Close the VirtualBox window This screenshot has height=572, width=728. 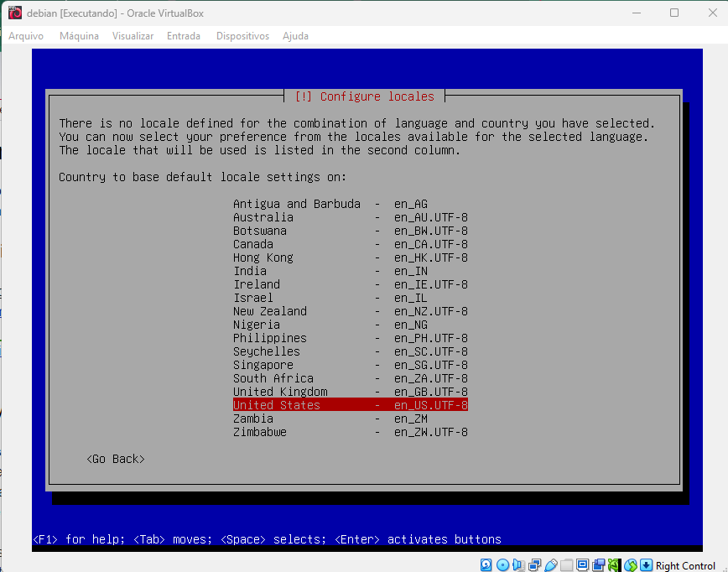(x=713, y=13)
